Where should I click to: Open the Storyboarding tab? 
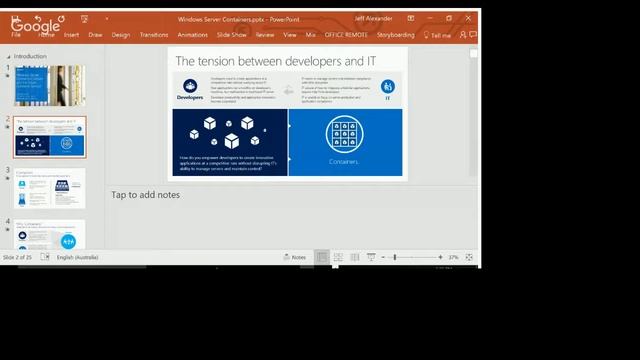pyautogui.click(x=396, y=35)
